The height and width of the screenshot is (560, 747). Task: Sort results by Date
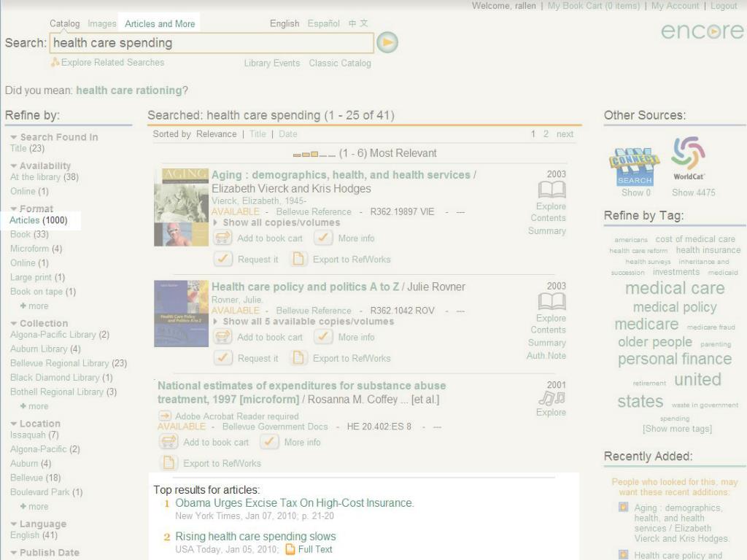pyautogui.click(x=287, y=134)
